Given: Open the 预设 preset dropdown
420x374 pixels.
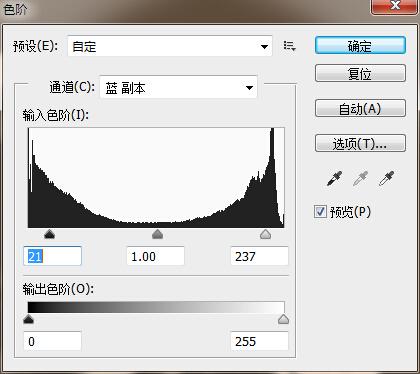Looking at the screenshot, I should pos(170,46).
